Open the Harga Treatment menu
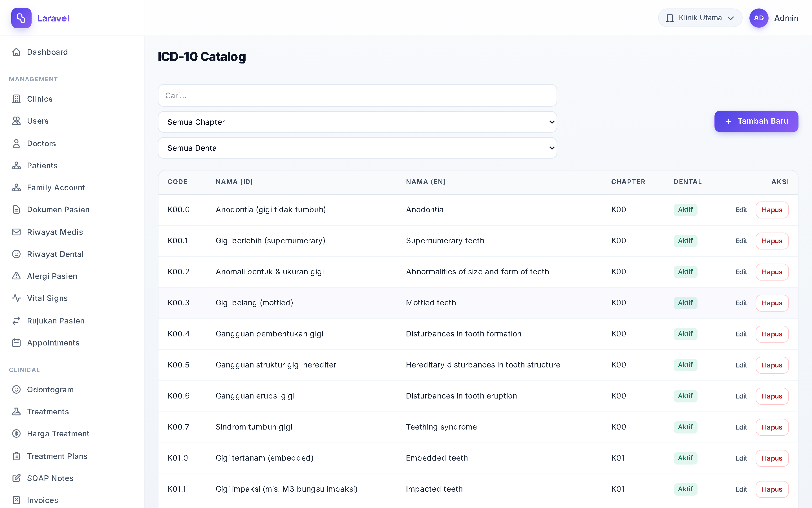The width and height of the screenshot is (812, 508). (72, 434)
